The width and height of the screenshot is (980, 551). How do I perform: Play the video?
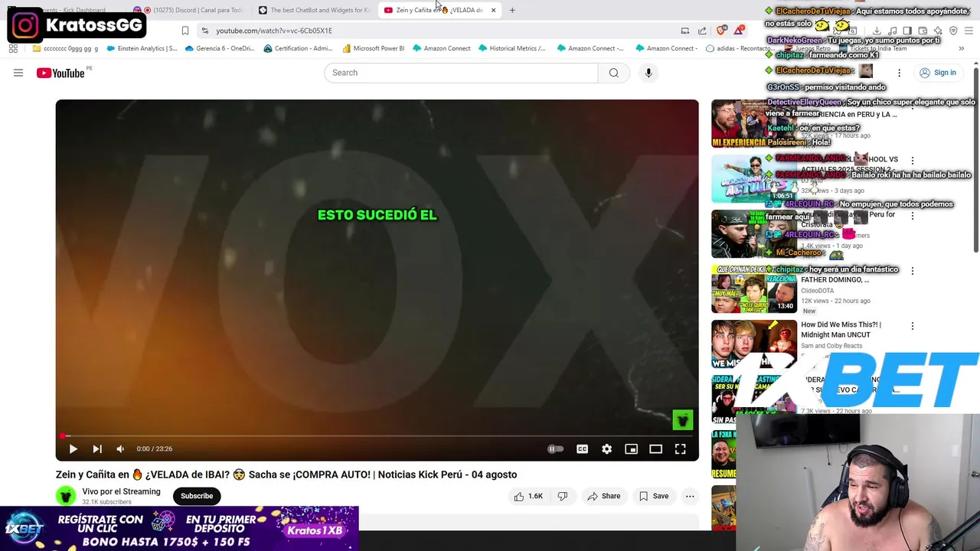73,449
